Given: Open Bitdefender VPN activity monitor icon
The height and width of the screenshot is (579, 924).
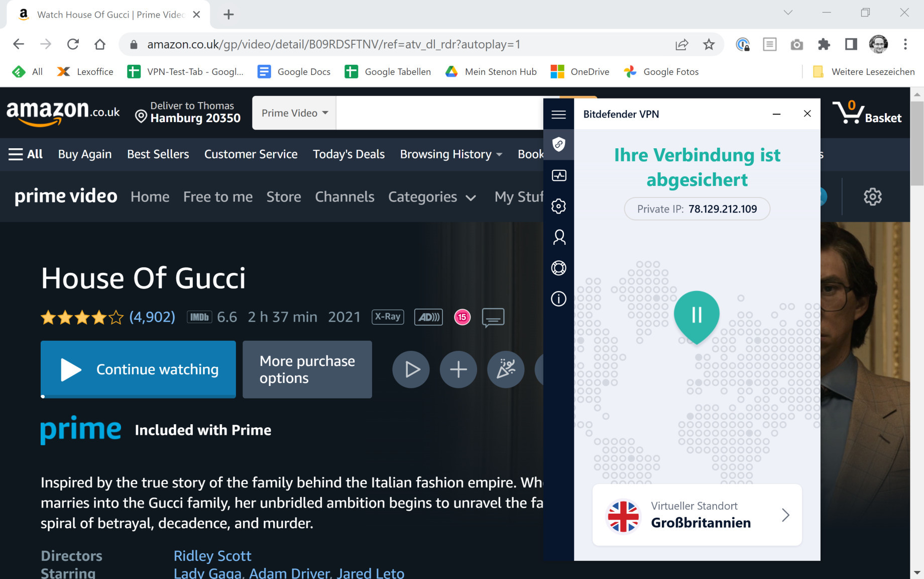Looking at the screenshot, I should pyautogui.click(x=558, y=175).
